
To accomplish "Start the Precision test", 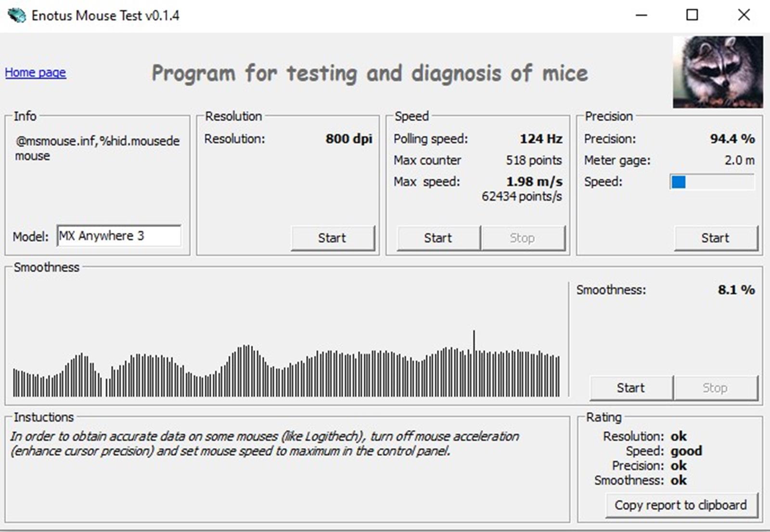I will pyautogui.click(x=715, y=238).
